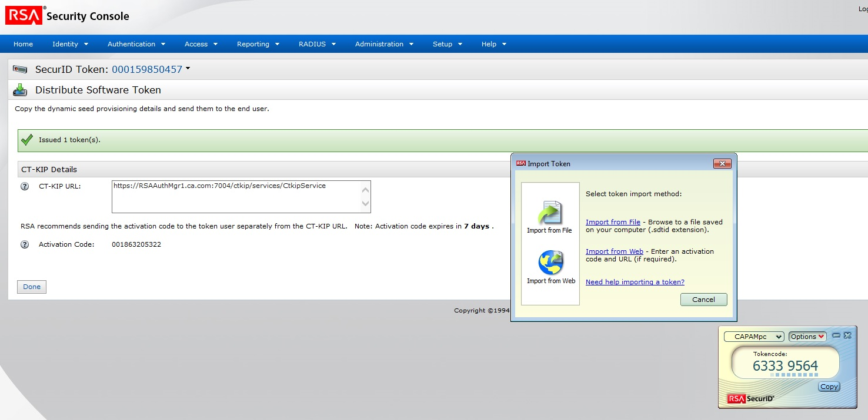Copy the tokencode with Copy button

tap(829, 387)
